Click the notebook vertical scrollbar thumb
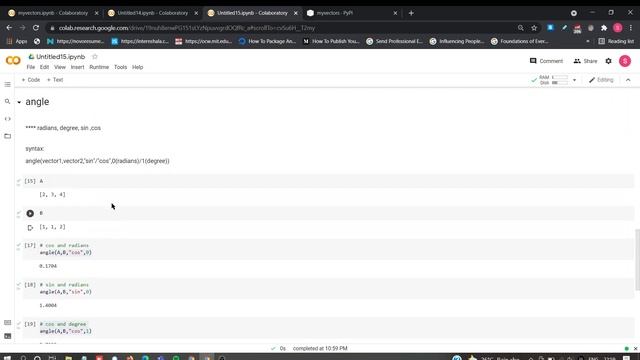 (x=637, y=260)
